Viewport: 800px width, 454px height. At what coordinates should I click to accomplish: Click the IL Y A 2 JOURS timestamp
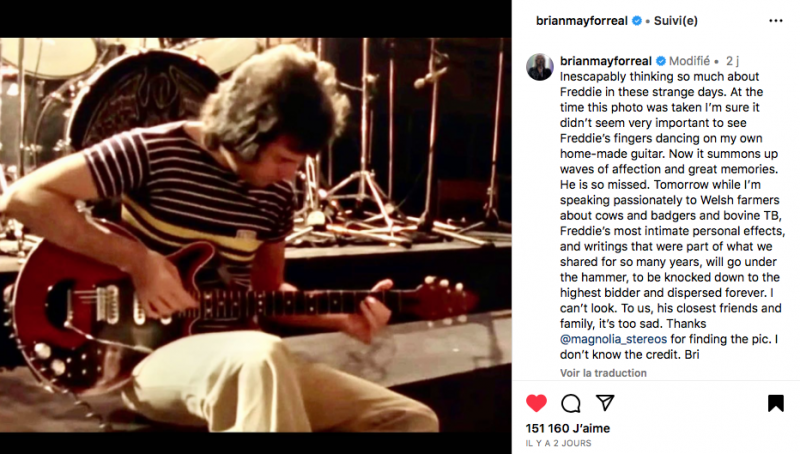(x=559, y=443)
